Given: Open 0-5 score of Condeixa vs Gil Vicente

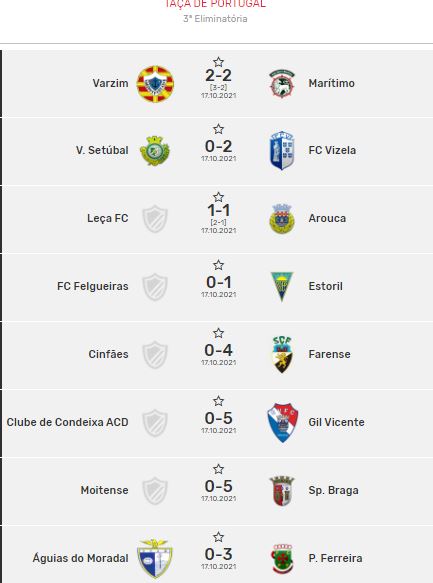Looking at the screenshot, I should click(219, 418).
